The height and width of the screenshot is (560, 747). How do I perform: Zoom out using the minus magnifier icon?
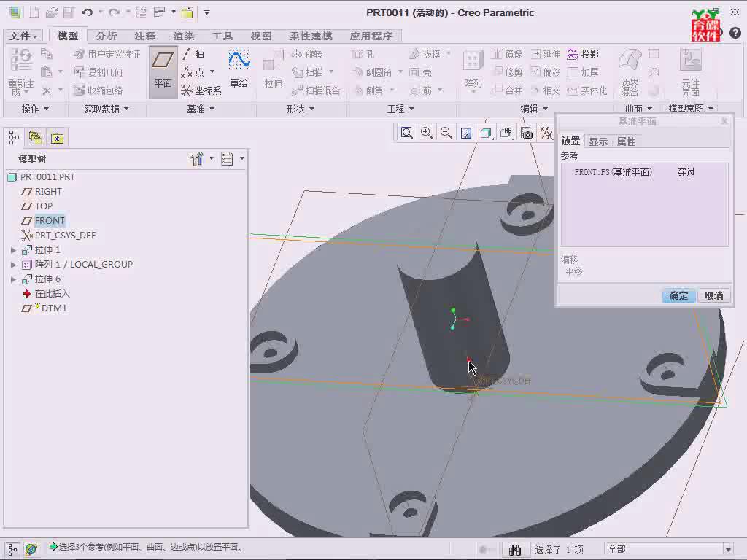(x=446, y=133)
